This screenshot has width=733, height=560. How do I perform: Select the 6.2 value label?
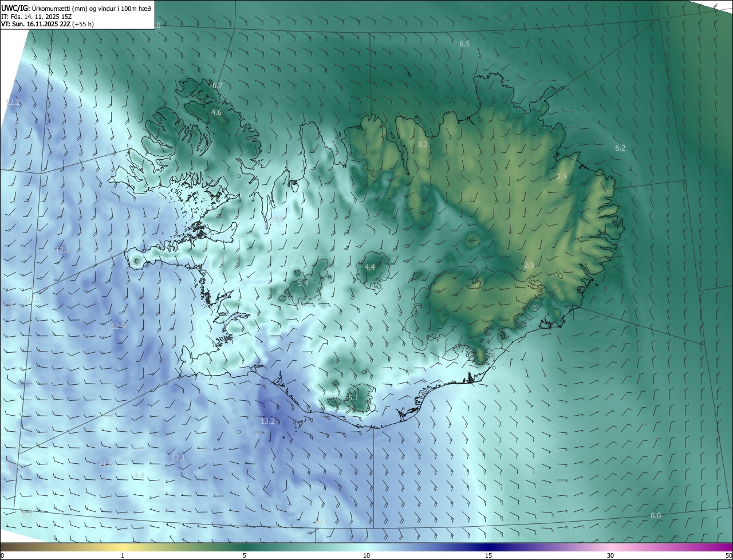point(620,148)
